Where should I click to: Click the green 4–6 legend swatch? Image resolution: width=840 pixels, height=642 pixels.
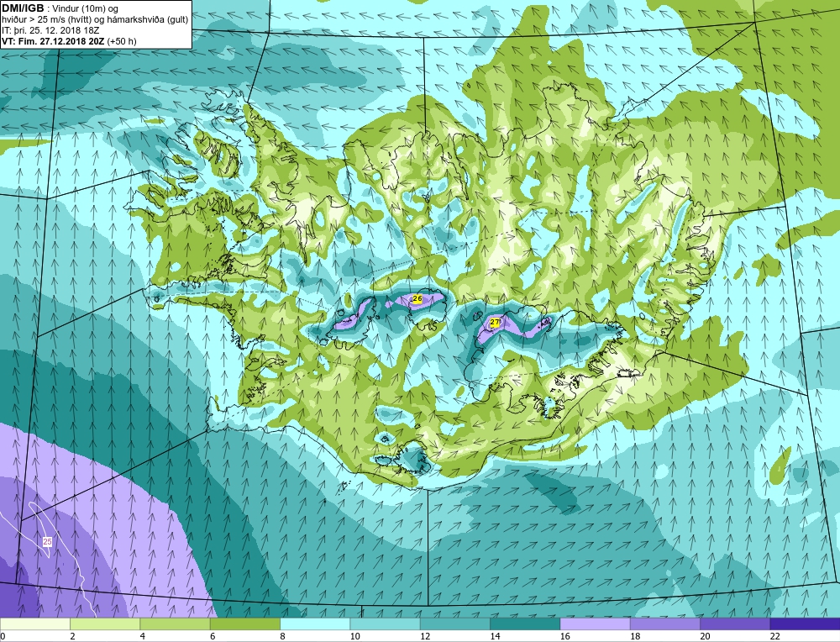pyautogui.click(x=176, y=624)
